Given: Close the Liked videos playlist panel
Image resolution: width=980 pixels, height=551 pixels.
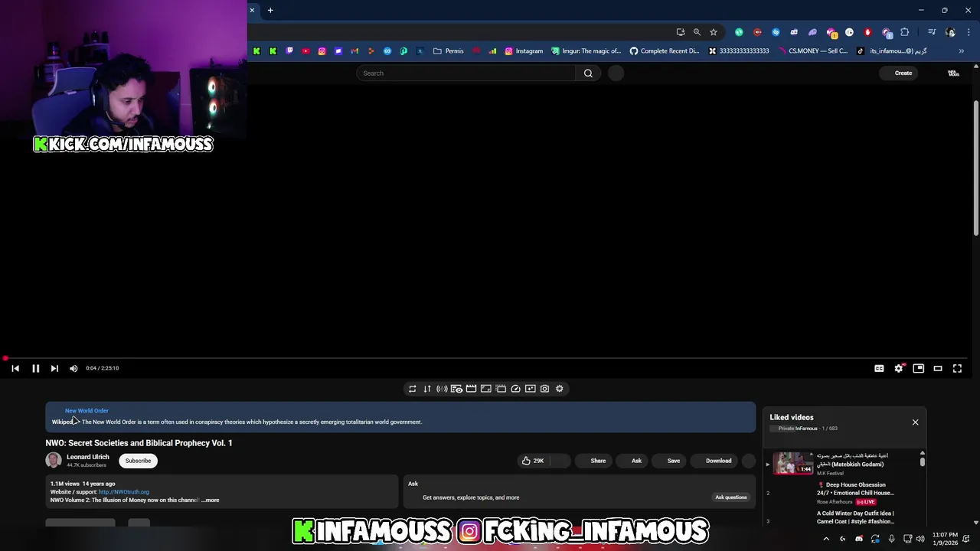Looking at the screenshot, I should coord(915,422).
